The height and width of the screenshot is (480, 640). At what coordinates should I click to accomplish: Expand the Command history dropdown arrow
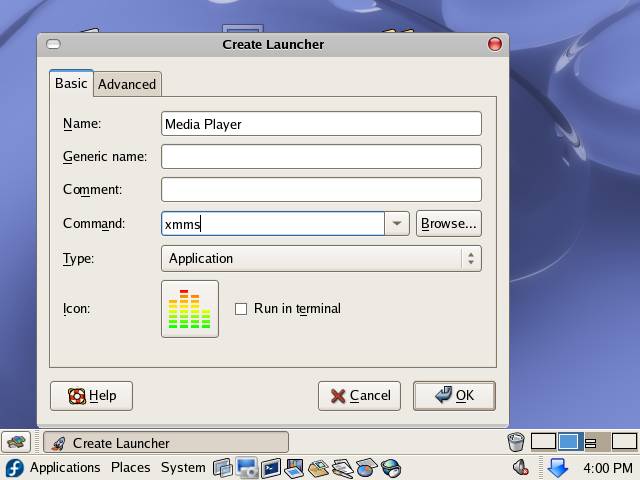[x=397, y=224]
